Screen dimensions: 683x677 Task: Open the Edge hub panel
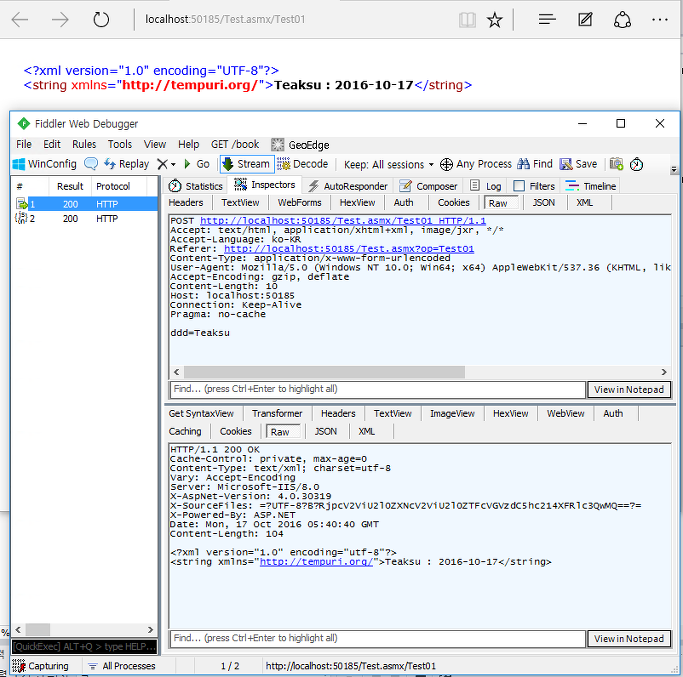pos(547,20)
